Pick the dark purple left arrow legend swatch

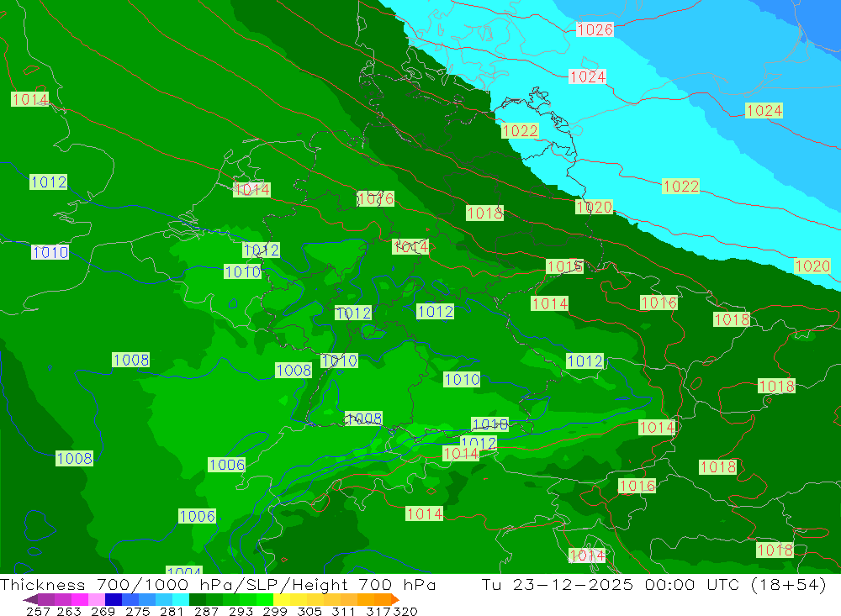pos(30,599)
